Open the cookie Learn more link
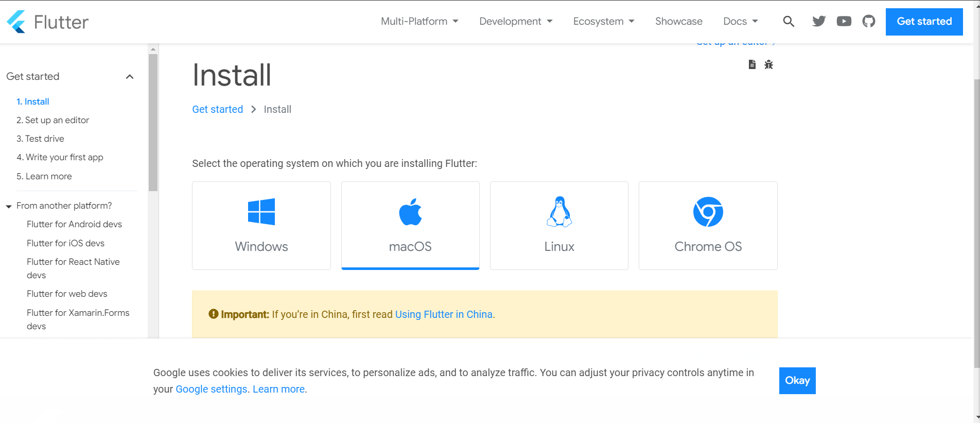The width and height of the screenshot is (980, 423). pyautogui.click(x=278, y=389)
